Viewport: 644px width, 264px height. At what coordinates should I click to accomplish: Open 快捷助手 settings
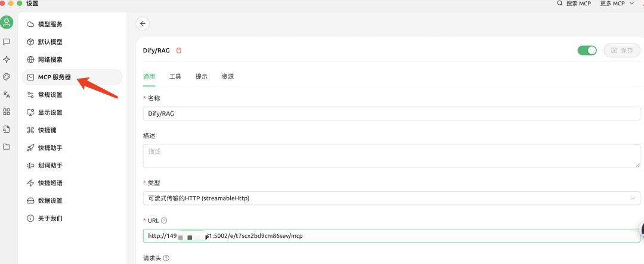tap(72, 148)
